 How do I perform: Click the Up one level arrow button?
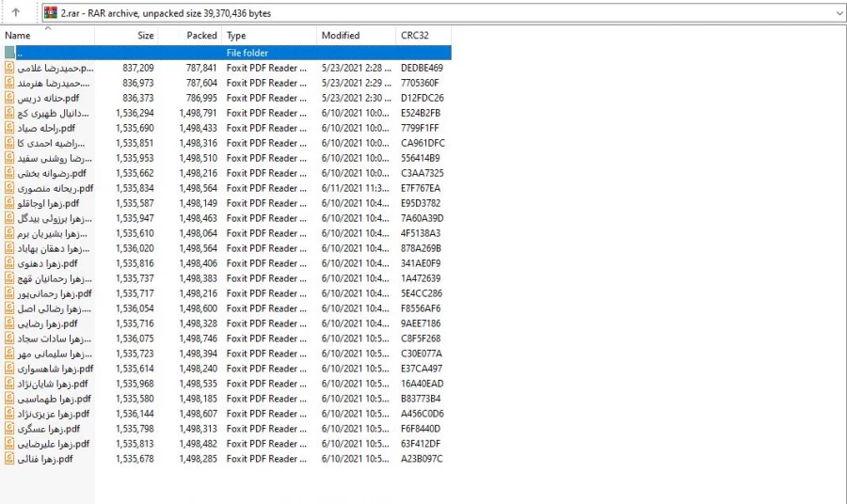point(16,13)
